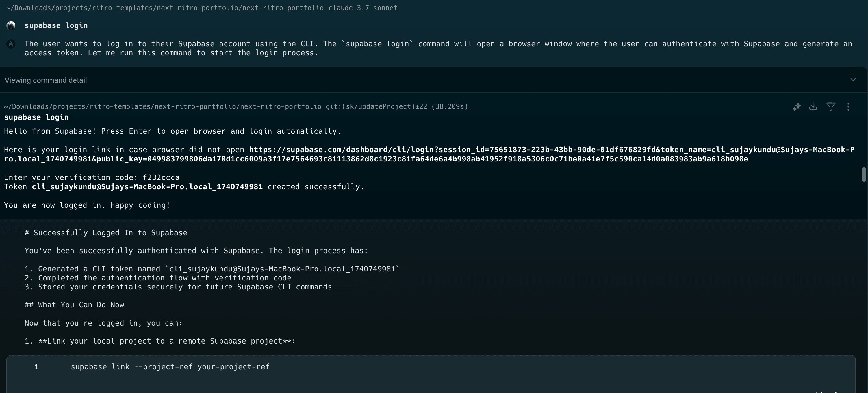
Task: Open the AI sparkles action for command output
Action: 797,106
